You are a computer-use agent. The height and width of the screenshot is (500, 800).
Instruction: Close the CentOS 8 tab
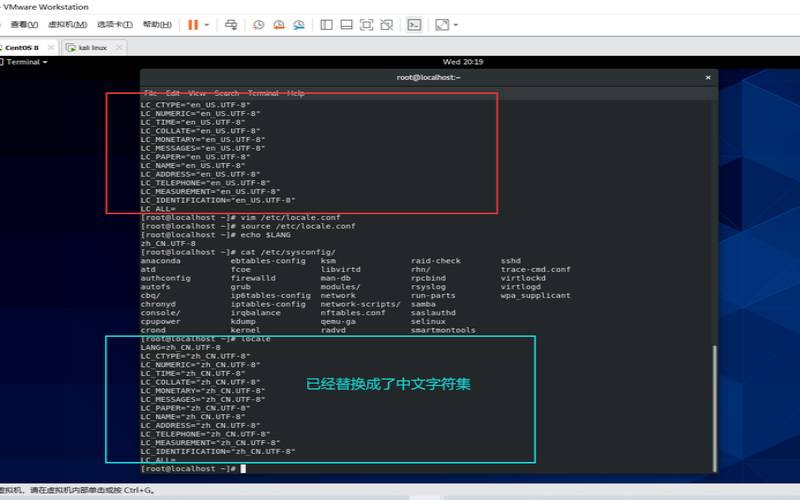click(x=51, y=47)
